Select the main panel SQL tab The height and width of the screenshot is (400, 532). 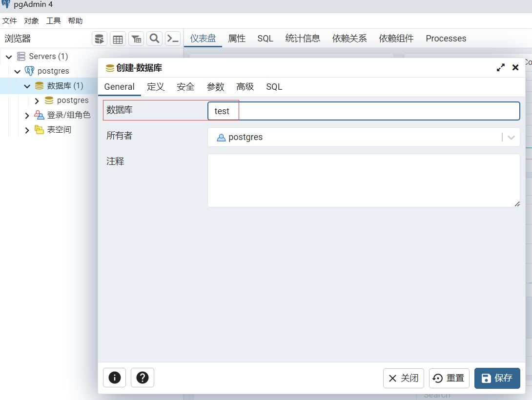pos(266,39)
